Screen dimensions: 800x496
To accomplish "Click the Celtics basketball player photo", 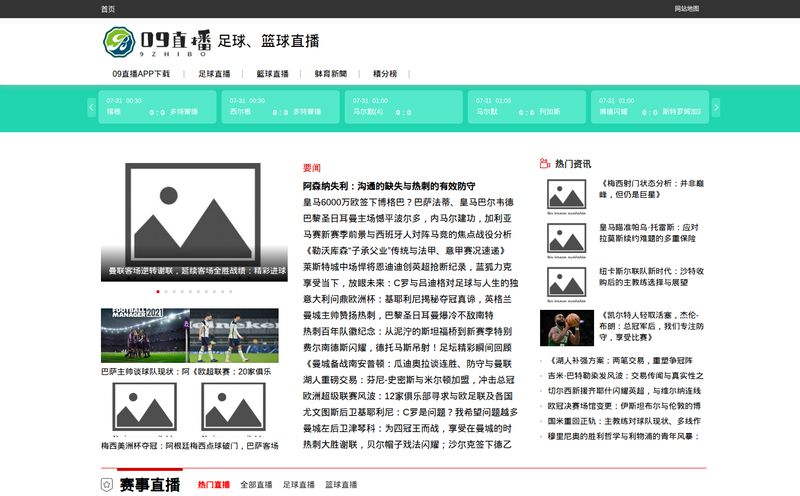I will coord(567,328).
